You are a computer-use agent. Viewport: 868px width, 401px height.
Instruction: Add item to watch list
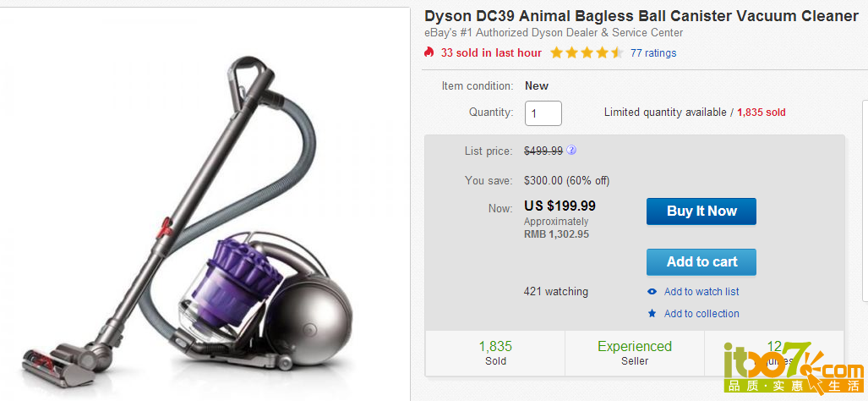pos(701,291)
